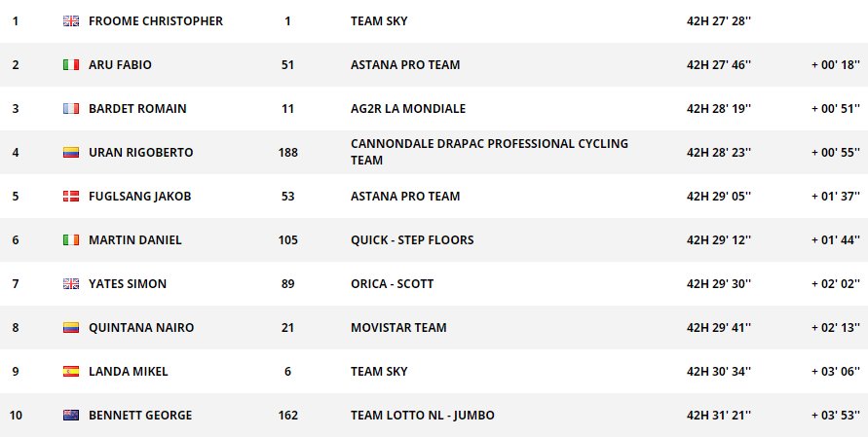Select QUICK - STEP FLOORS team
The width and height of the screenshot is (868, 437).
coord(411,240)
